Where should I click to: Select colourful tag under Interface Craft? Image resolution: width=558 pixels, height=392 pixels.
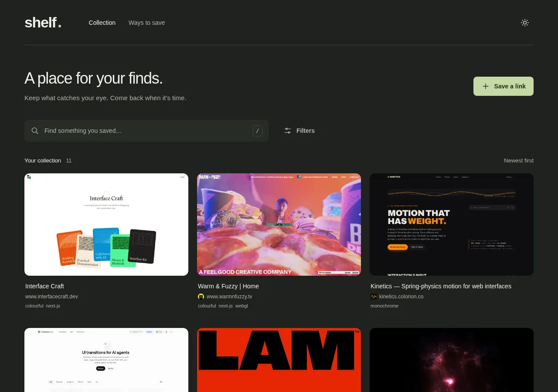click(x=34, y=306)
